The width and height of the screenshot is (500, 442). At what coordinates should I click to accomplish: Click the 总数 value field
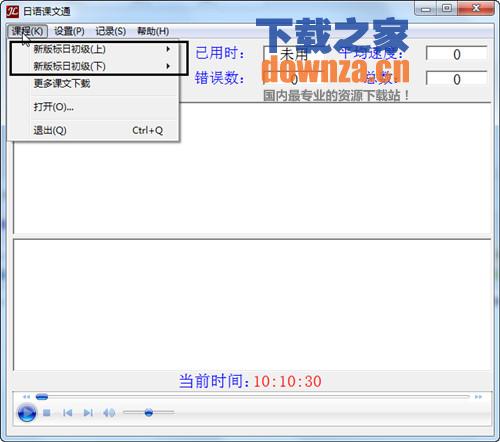click(457, 79)
